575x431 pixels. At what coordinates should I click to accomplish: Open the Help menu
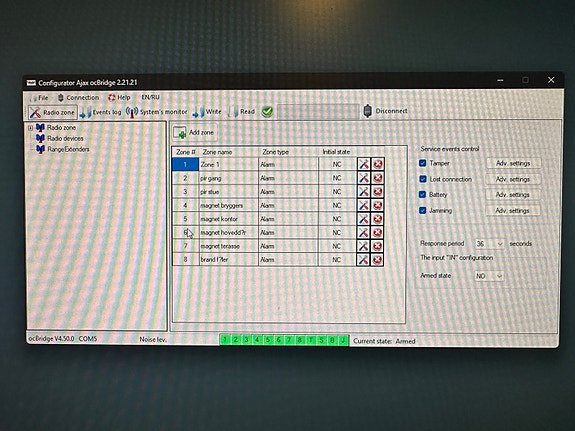(x=119, y=97)
